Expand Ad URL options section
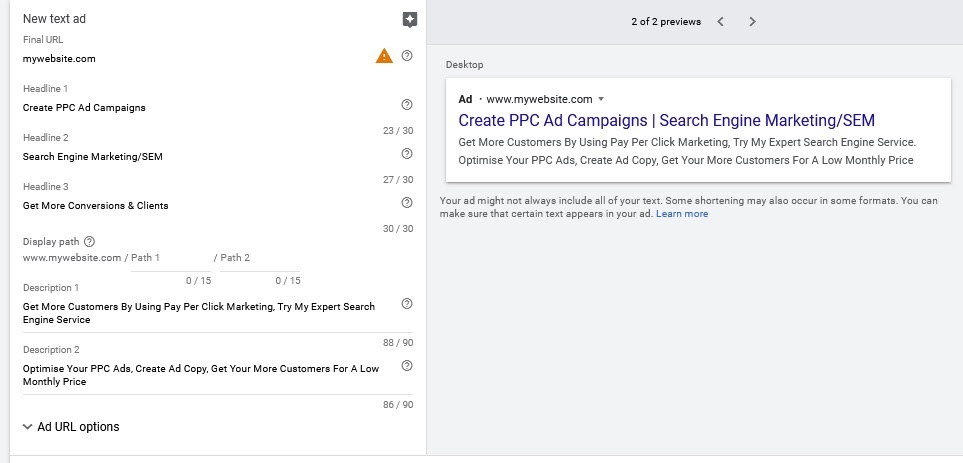Viewport: 963px width, 463px height. coord(71,427)
